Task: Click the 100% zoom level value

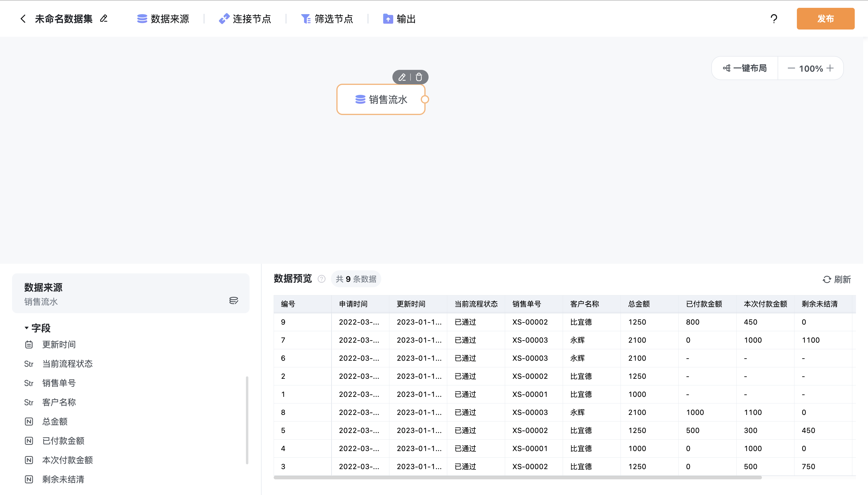Action: pyautogui.click(x=811, y=68)
